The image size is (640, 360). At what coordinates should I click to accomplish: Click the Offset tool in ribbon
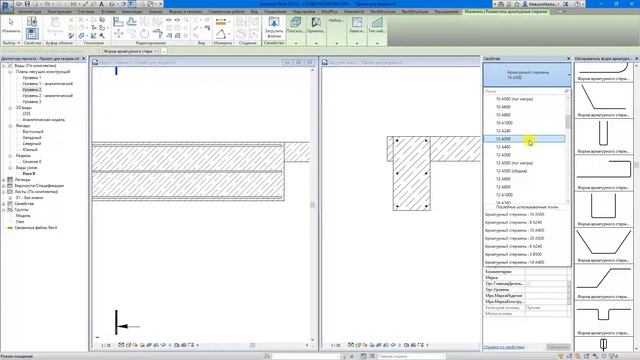pyautogui.click(x=131, y=22)
